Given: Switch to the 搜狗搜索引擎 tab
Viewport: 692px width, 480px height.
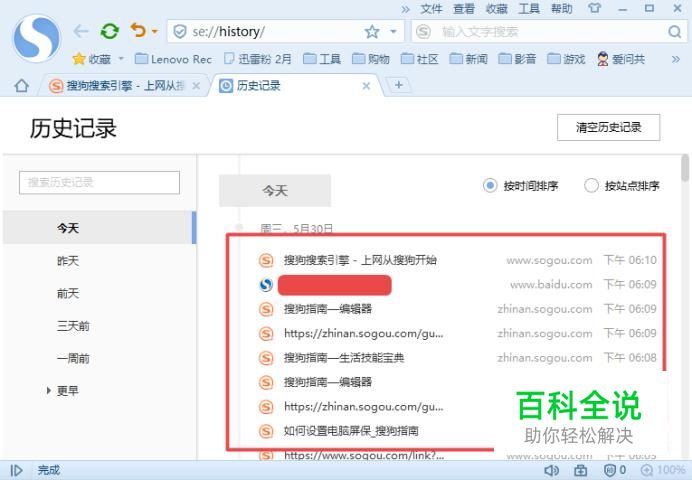Looking at the screenshot, I should tap(117, 86).
